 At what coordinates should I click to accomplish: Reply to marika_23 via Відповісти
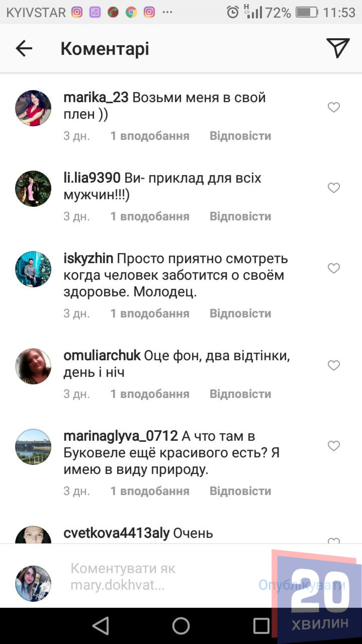point(240,136)
